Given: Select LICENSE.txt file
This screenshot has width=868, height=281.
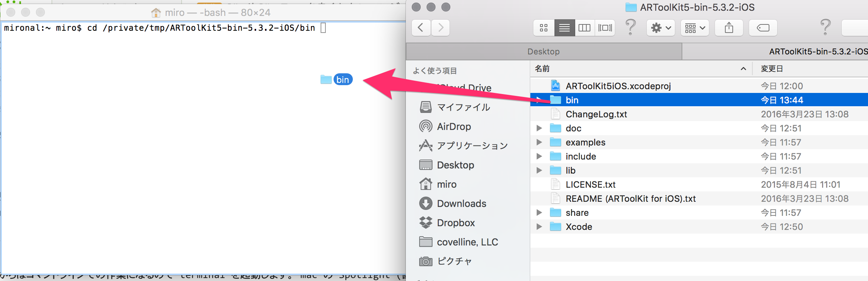Looking at the screenshot, I should click(590, 185).
